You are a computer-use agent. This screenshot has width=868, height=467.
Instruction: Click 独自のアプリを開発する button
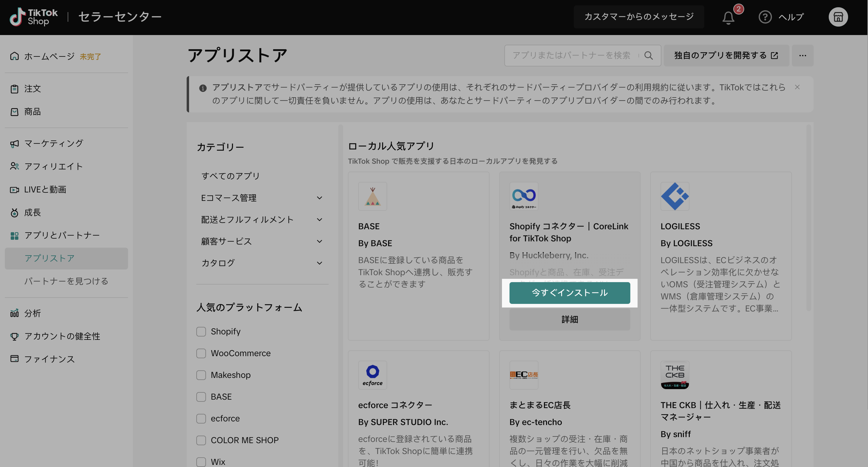[726, 56]
